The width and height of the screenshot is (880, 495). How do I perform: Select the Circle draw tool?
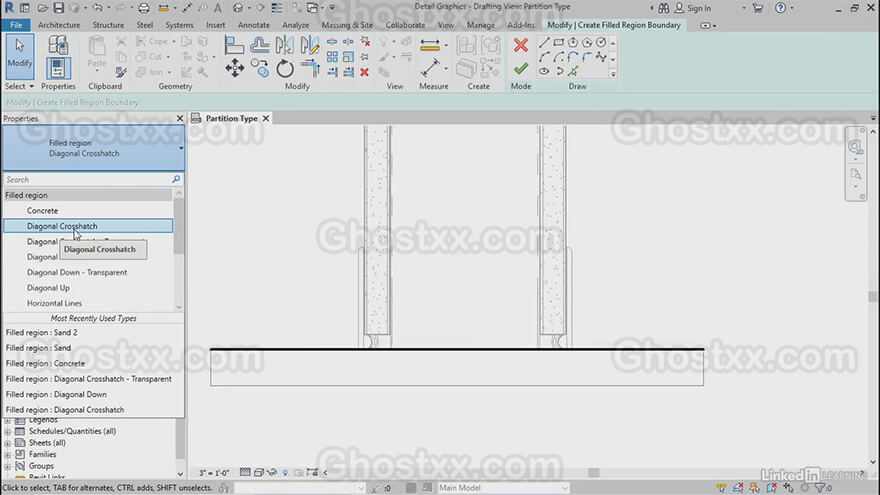click(601, 43)
